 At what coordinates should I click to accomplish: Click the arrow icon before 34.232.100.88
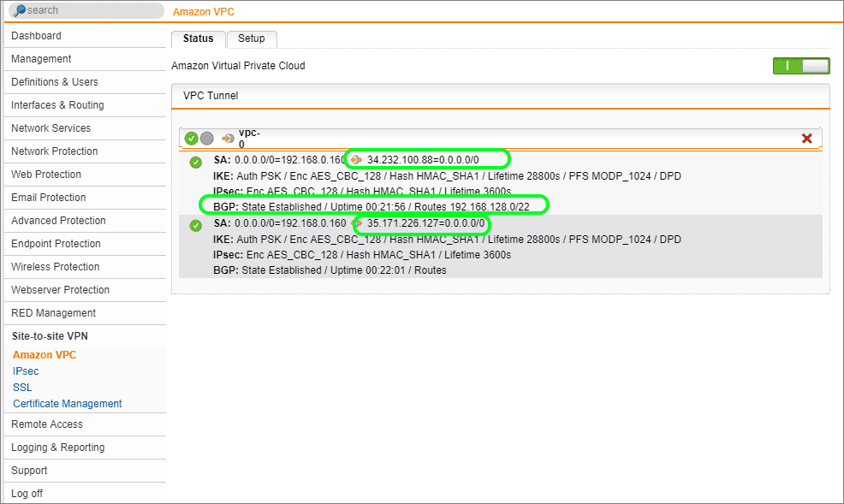(x=356, y=160)
